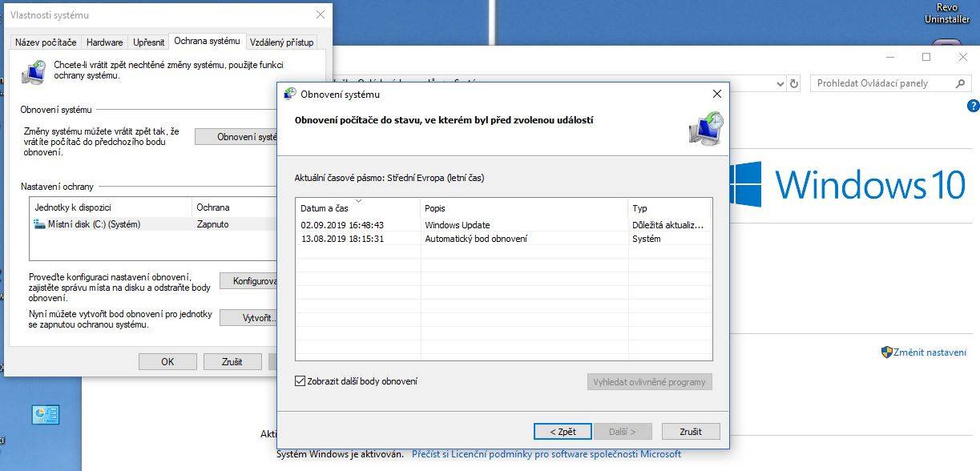Click Vyhledat ovlivněné programy button
Screen dimensions: 980x471
tap(649, 382)
